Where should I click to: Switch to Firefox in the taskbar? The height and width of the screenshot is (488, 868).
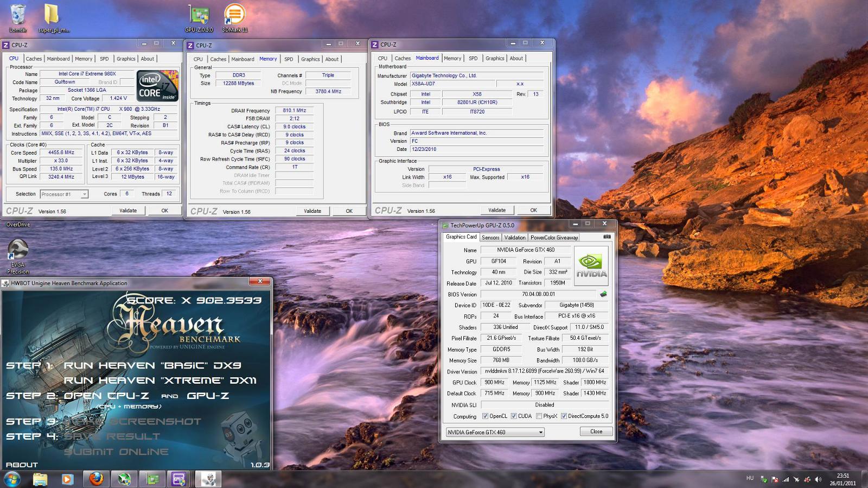96,479
